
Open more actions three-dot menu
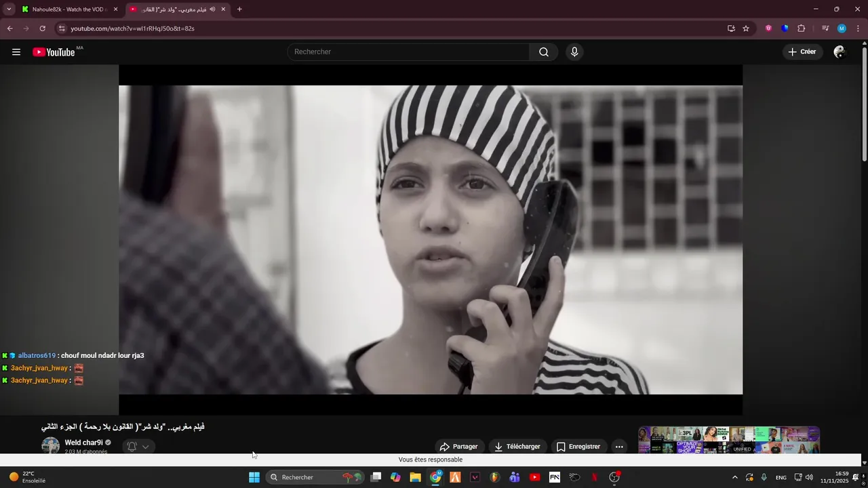coord(619,447)
